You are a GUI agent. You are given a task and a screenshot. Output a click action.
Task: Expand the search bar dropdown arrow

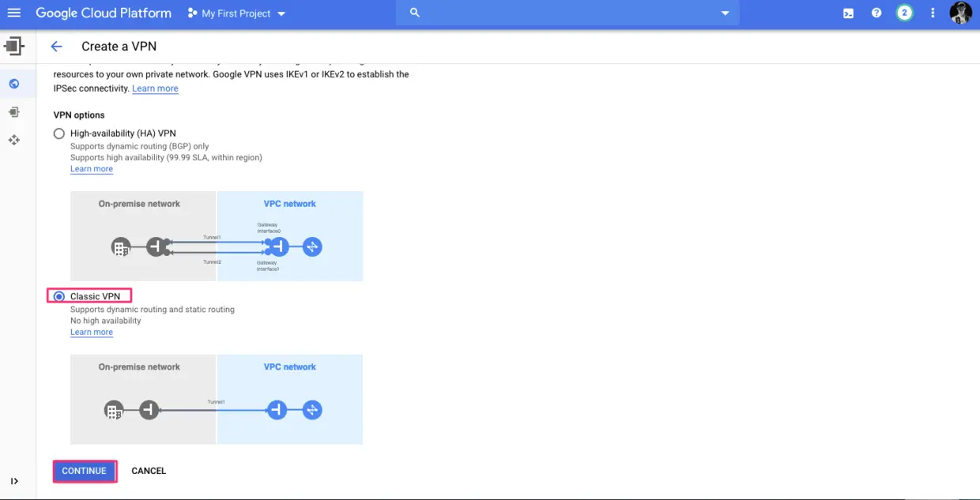click(726, 13)
